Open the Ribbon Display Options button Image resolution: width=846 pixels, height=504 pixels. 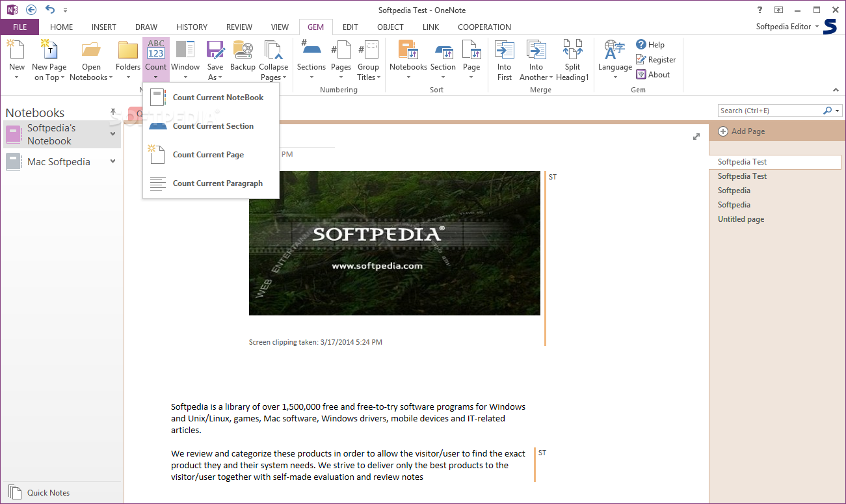[778, 10]
